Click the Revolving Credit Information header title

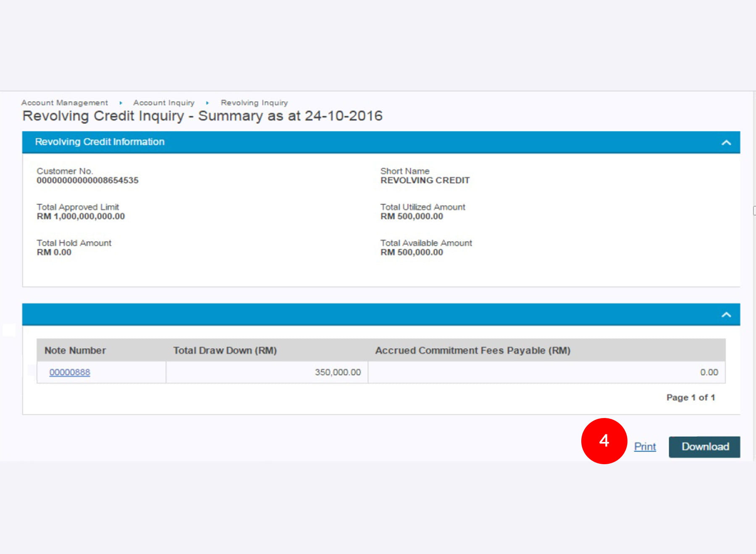pyautogui.click(x=100, y=142)
